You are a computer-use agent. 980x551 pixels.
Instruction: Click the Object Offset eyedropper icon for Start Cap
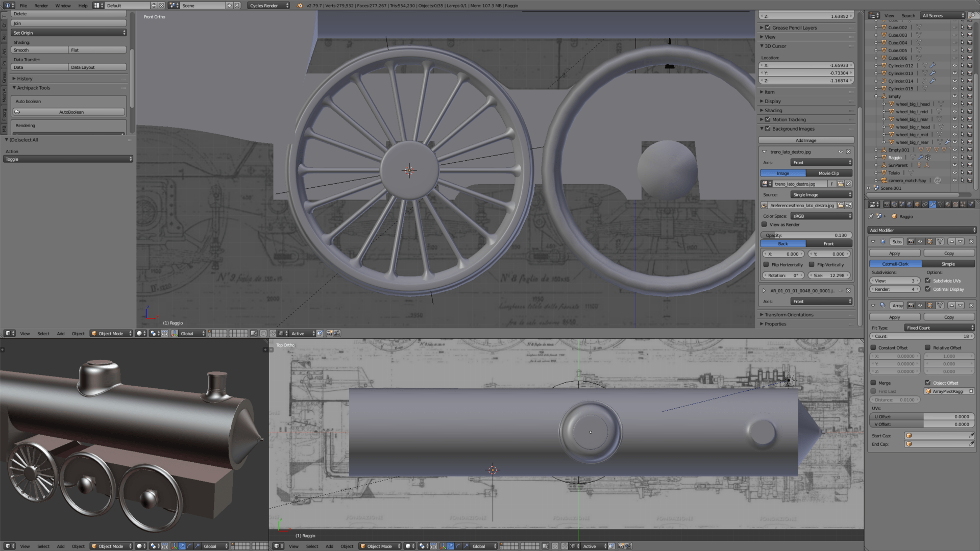[971, 435]
